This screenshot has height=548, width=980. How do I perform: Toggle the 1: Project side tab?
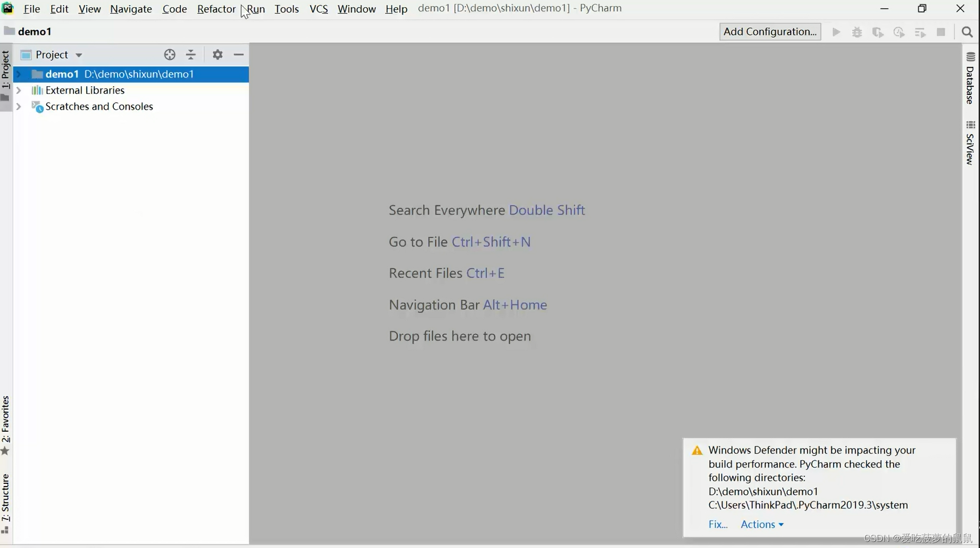click(6, 76)
